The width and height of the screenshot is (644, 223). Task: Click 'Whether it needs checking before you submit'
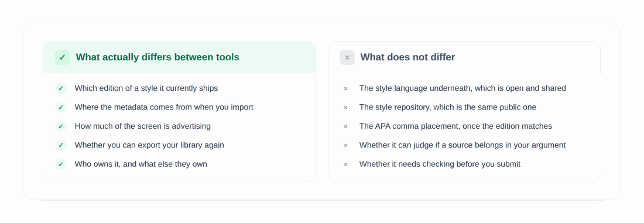(x=440, y=164)
